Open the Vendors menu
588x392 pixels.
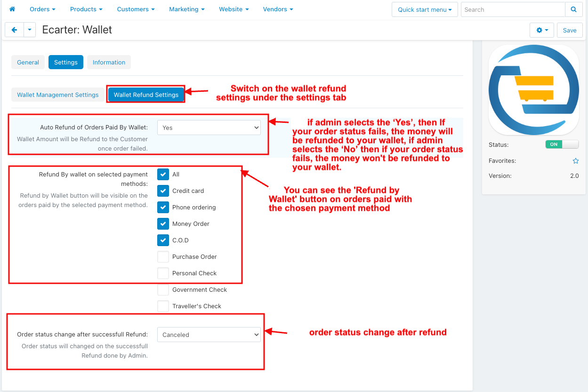[278, 9]
